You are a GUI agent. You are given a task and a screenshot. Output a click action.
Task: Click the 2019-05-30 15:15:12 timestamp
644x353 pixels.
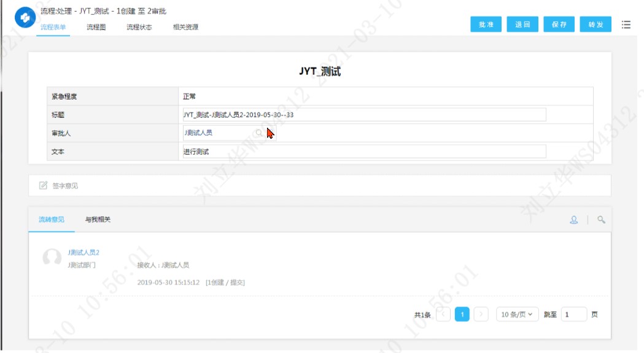coord(168,282)
